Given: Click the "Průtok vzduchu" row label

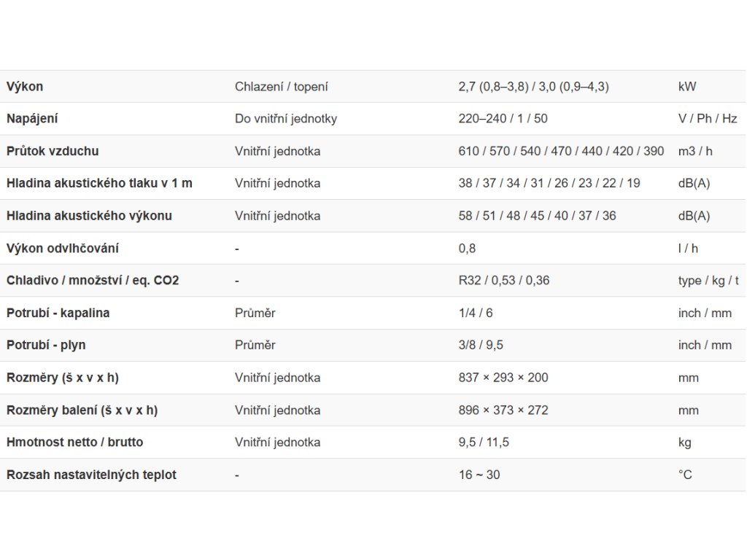Looking at the screenshot, I should (53, 152).
